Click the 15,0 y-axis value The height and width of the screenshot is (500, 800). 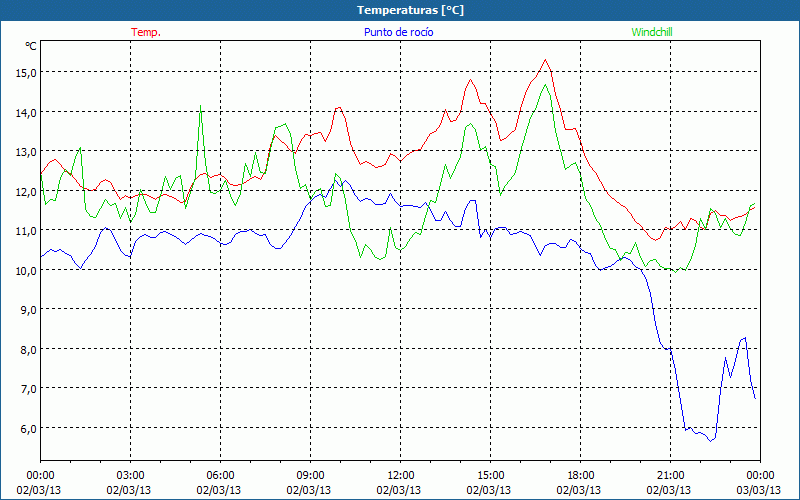(26, 72)
